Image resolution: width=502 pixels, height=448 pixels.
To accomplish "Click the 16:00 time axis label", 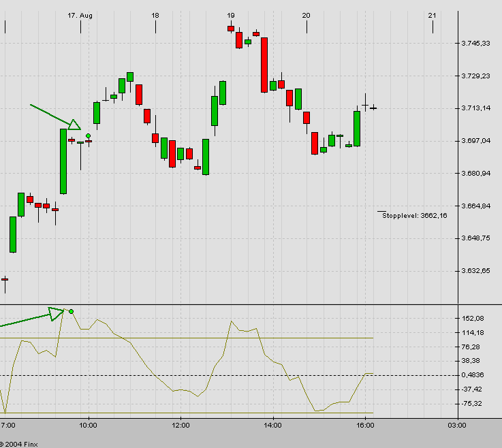I will [365, 426].
